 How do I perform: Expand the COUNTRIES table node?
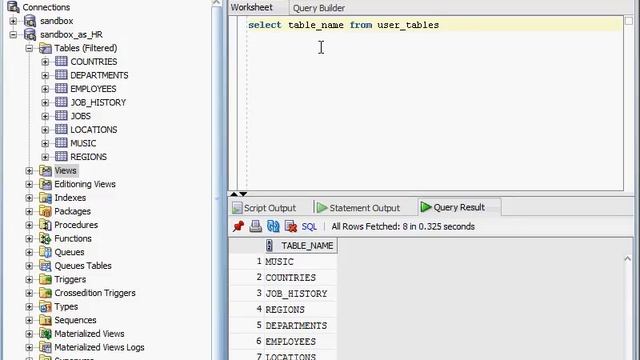45,62
